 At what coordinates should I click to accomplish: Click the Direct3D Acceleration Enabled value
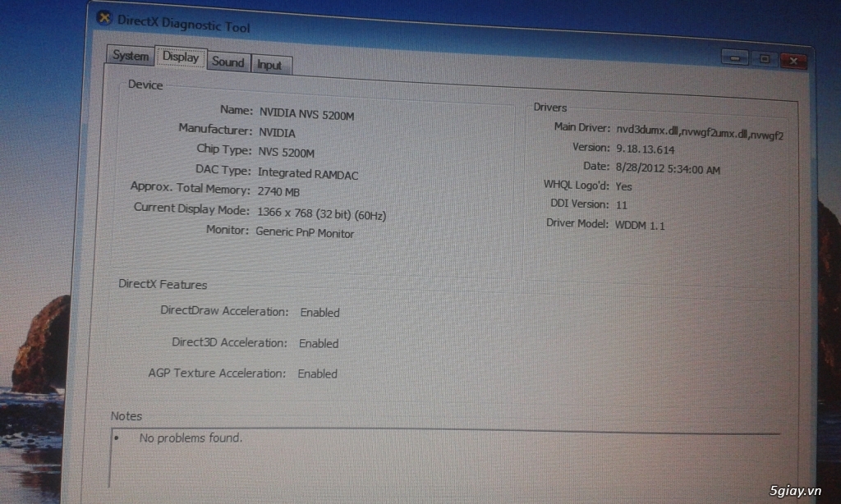point(319,344)
